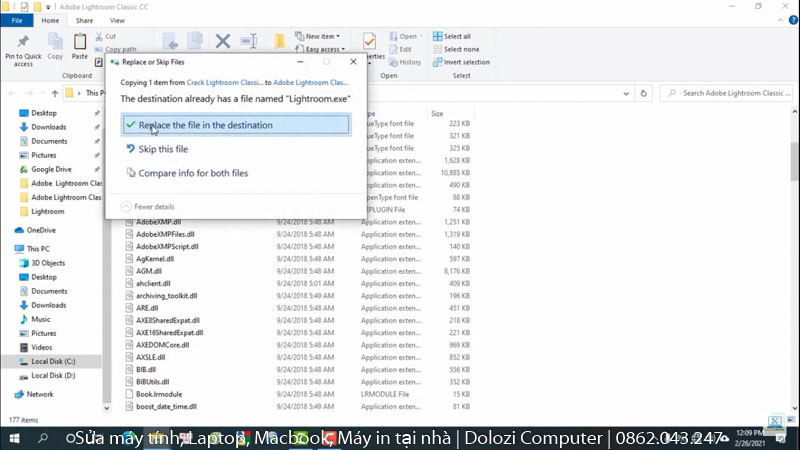Screen dimensions: 800x450
Task: Click the Search Adobe Lightroom Classic field
Action: pos(730,93)
